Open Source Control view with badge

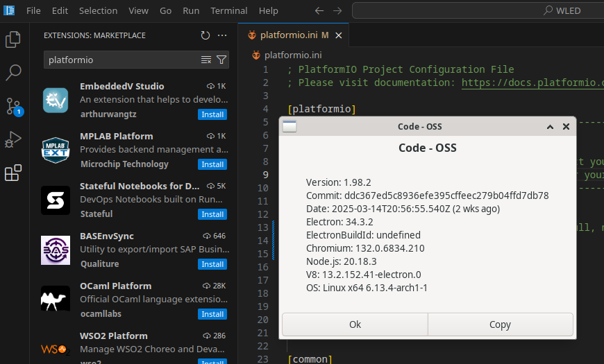click(x=15, y=107)
